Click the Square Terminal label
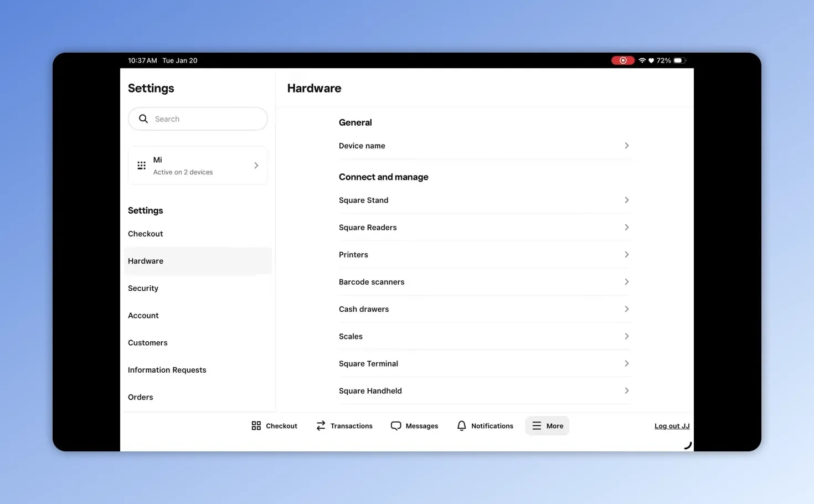The image size is (814, 504). click(x=368, y=363)
